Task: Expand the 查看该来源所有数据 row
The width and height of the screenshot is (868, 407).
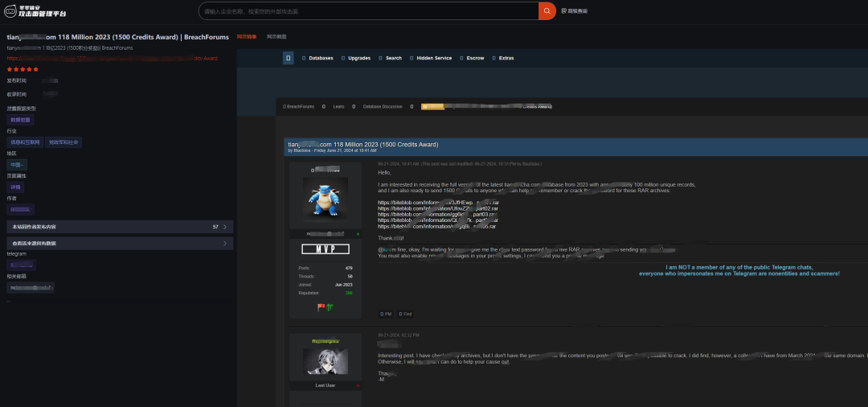Action: click(x=120, y=243)
